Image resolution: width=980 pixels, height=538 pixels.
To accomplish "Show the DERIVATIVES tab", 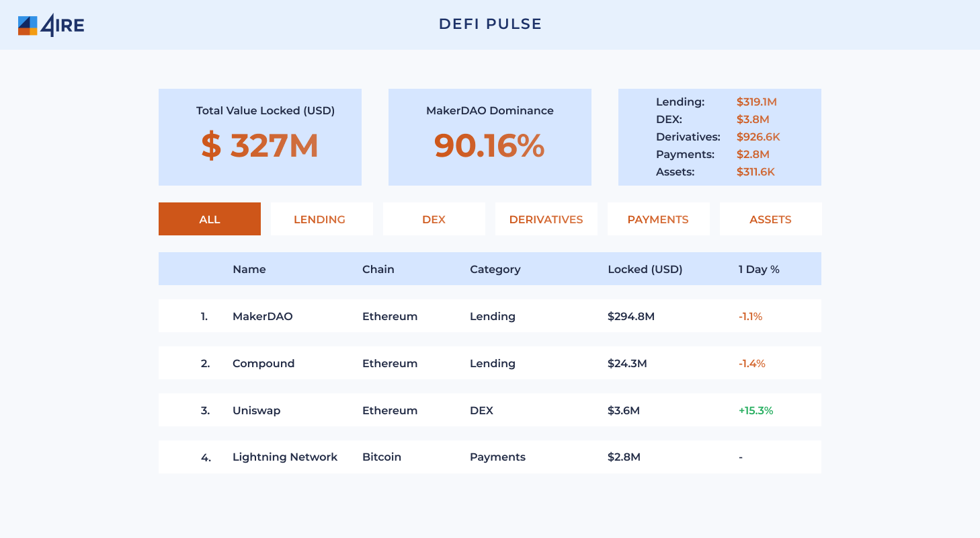I will pos(546,219).
